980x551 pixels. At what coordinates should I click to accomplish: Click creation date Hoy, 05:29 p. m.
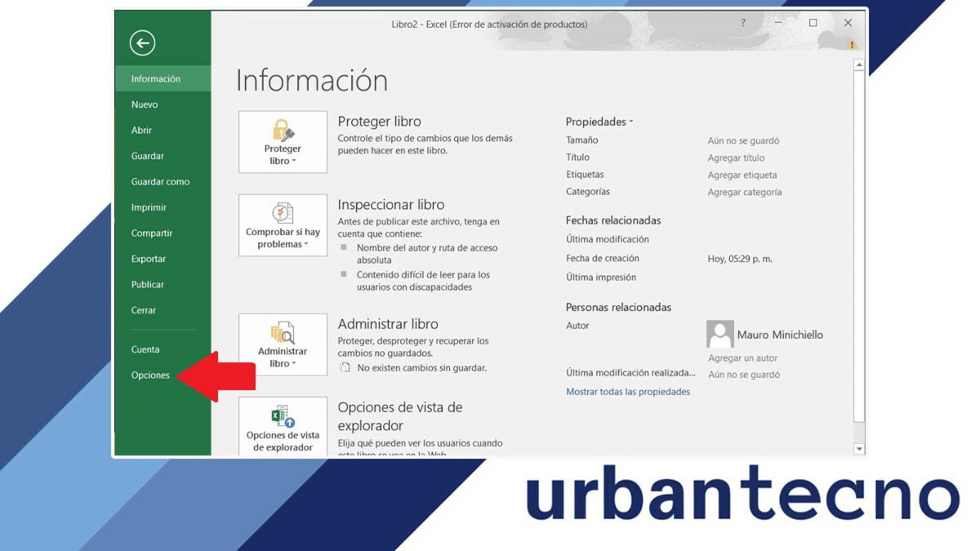[x=740, y=259]
